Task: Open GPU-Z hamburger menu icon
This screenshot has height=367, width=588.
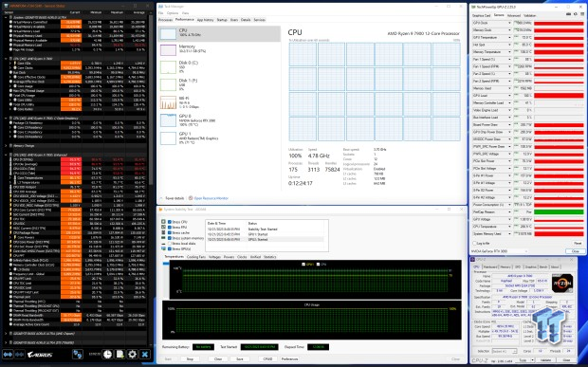Action: [x=582, y=14]
